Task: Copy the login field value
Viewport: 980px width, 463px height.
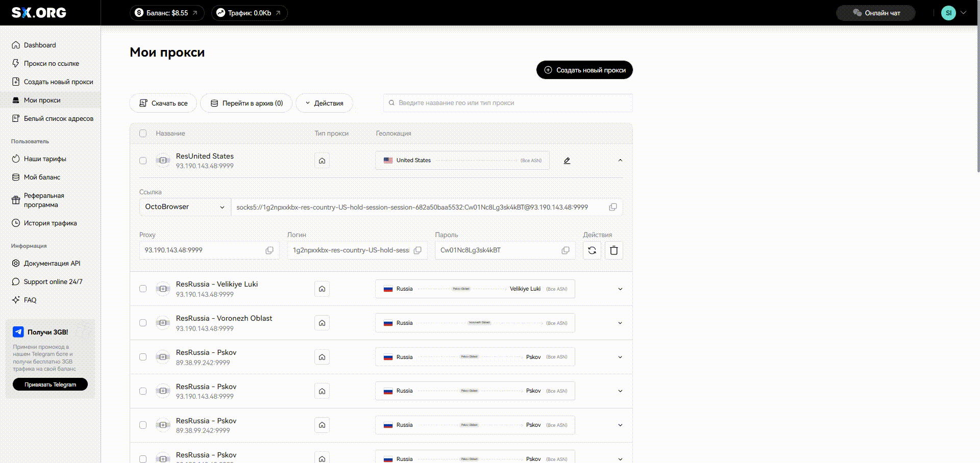Action: (418, 250)
